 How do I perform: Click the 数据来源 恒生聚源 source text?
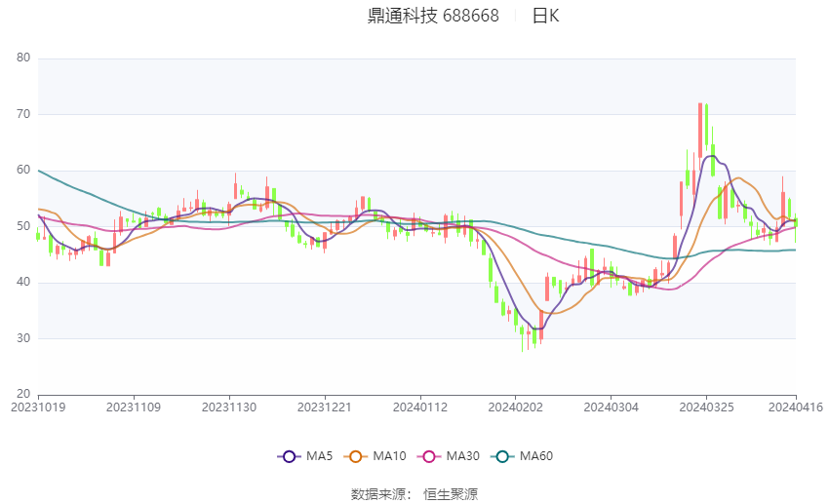pyautogui.click(x=414, y=494)
